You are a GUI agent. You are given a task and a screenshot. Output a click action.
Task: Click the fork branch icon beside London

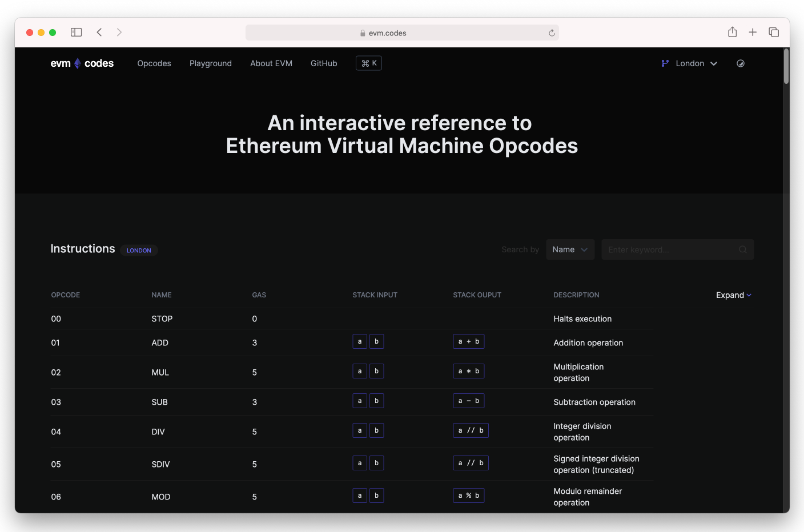(665, 63)
